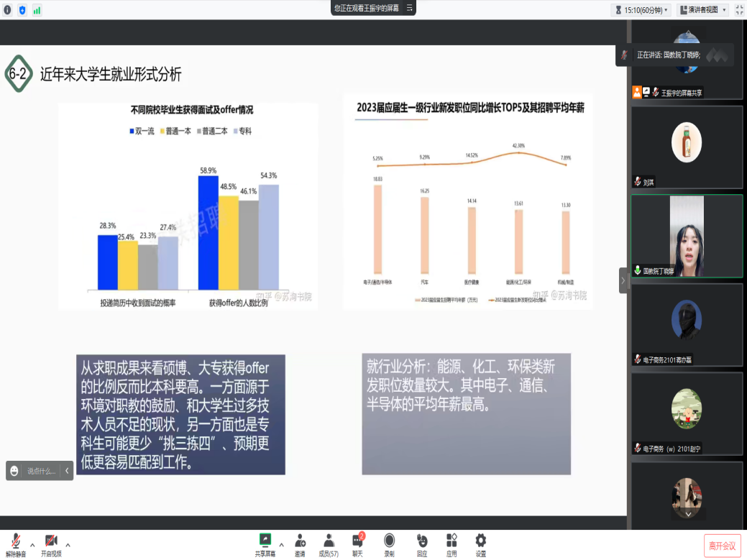This screenshot has width=747, height=560.
Task: Open the share screen option
Action: pos(265,543)
